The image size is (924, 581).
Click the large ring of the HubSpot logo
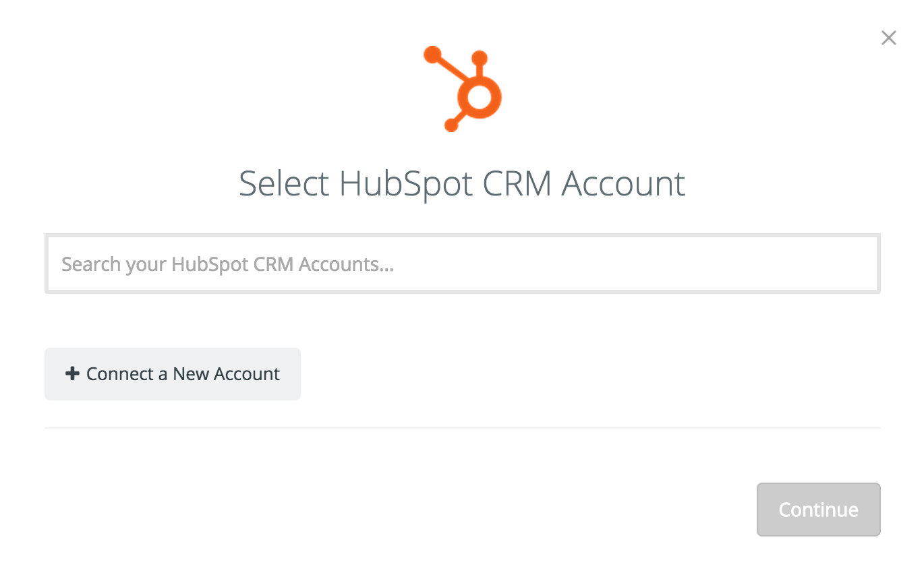[x=479, y=97]
